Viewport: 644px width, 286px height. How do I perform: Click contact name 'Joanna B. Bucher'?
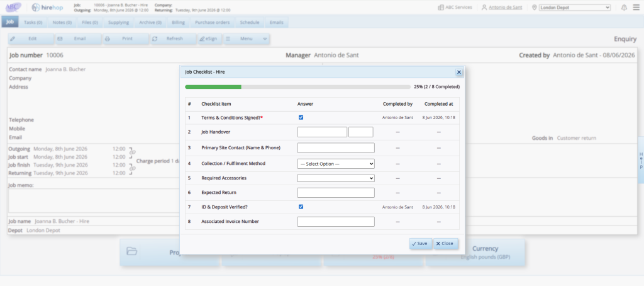(65, 69)
